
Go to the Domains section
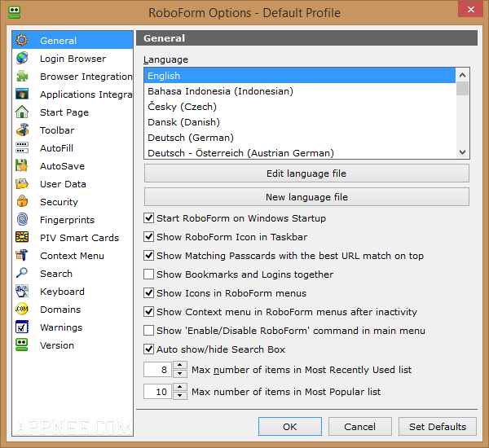[x=73, y=310]
